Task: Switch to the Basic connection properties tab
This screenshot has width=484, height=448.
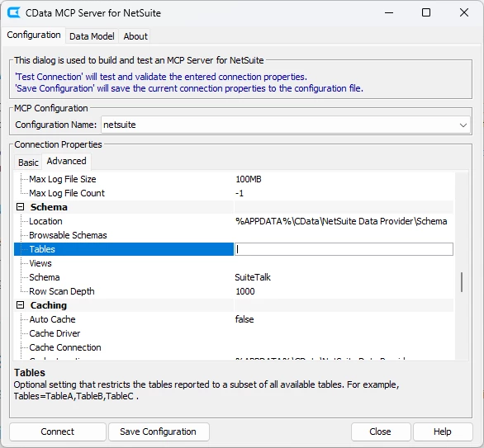Action: click(28, 163)
